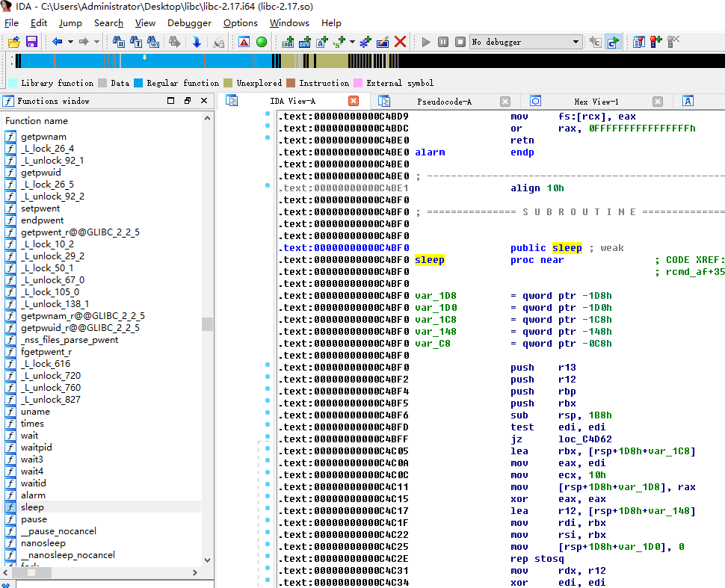725x588 pixels.
Task: Click the add breakpoint icon
Action: point(655,42)
